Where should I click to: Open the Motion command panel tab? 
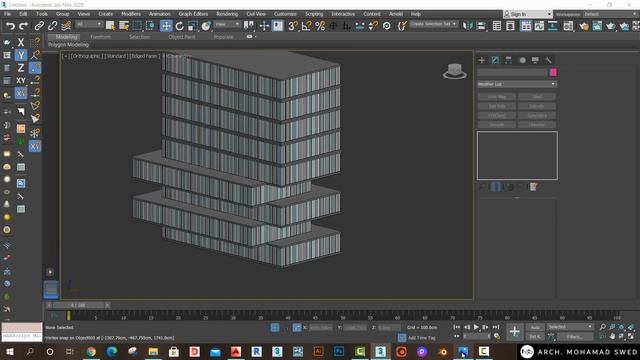point(522,60)
